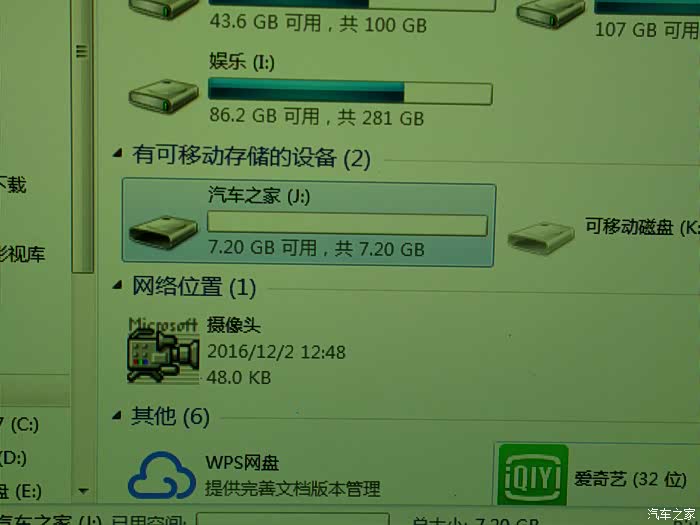Launch the iQIYI green icon
This screenshot has width=700, height=525.
coord(533,475)
